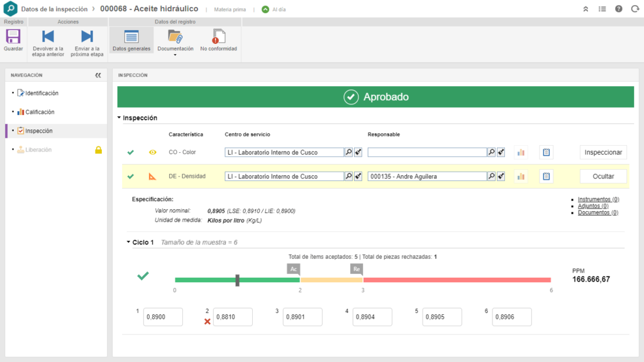Open the Instrumentos (0) link
The image size is (644, 362).
point(598,199)
